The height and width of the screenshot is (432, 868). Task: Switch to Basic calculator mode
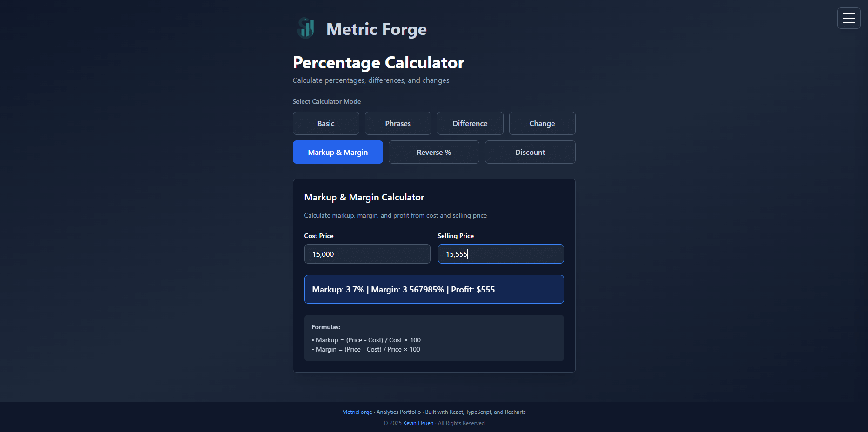[x=326, y=123]
